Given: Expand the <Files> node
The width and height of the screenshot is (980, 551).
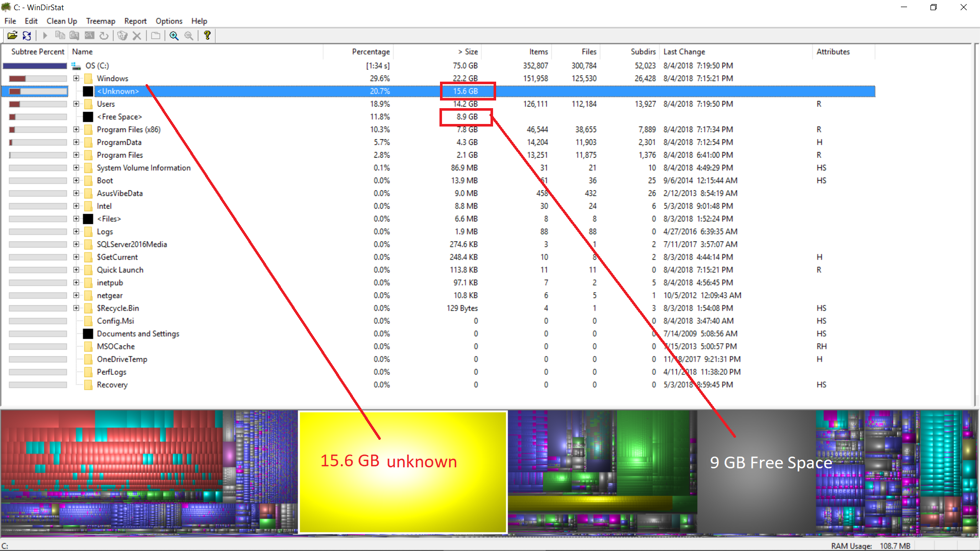Looking at the screenshot, I should (76, 219).
